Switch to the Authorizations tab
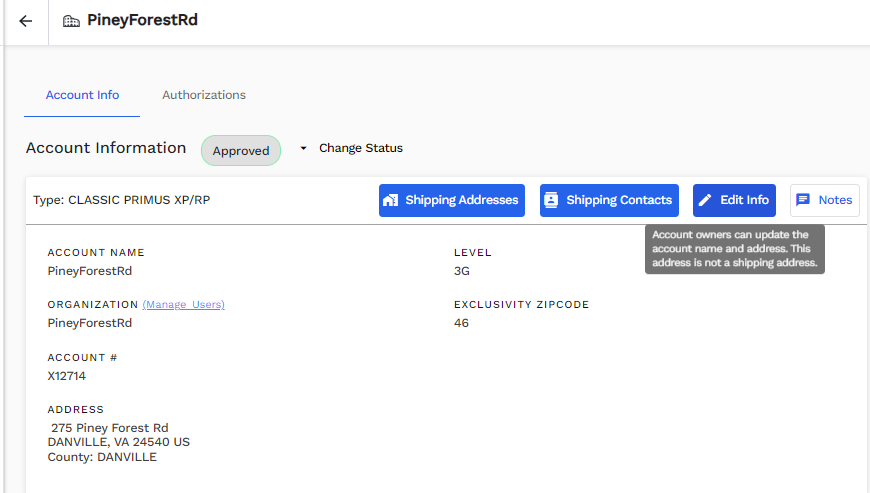This screenshot has width=870, height=493. tap(204, 95)
